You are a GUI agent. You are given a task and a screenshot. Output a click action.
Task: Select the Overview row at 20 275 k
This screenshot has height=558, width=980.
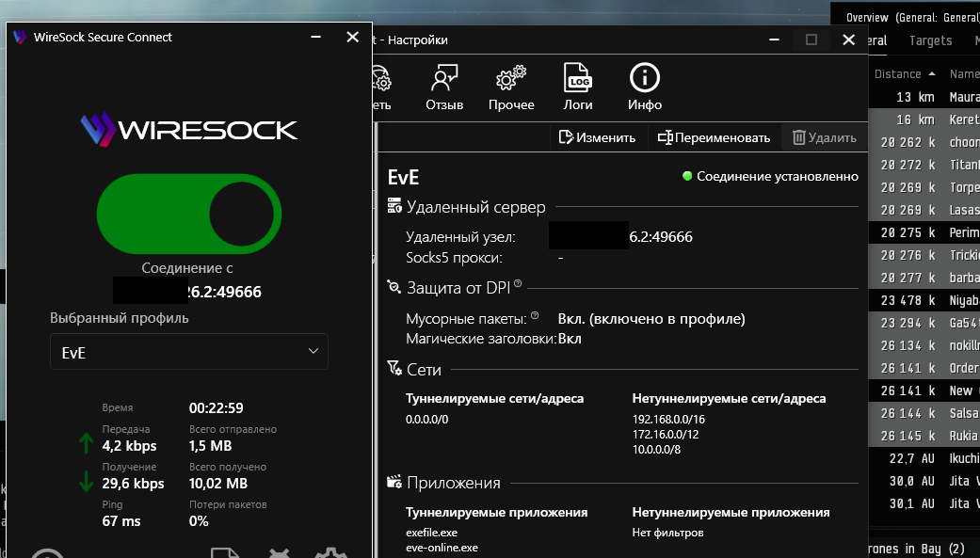pos(924,232)
